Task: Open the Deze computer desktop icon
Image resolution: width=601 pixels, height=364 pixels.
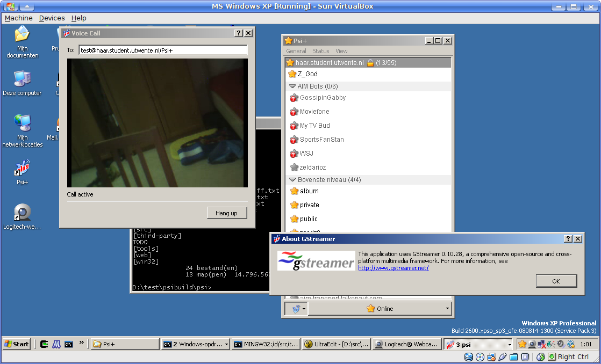Action: click(x=22, y=79)
